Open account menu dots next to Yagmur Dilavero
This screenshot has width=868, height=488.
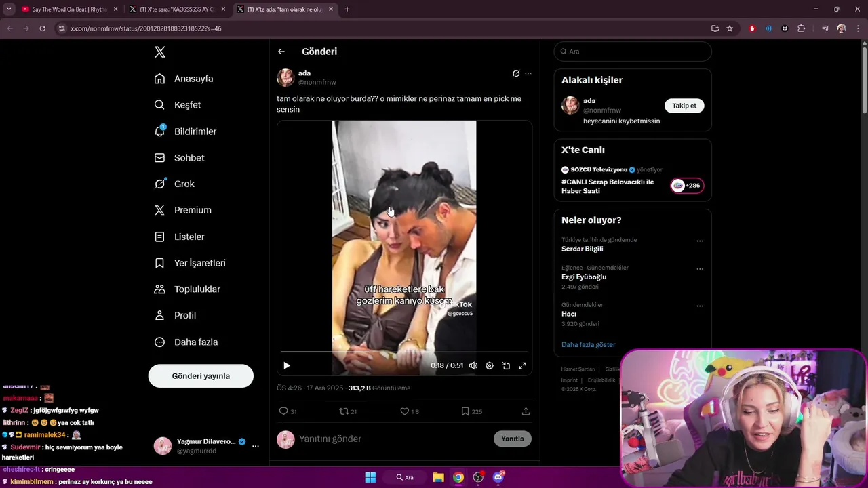click(256, 446)
